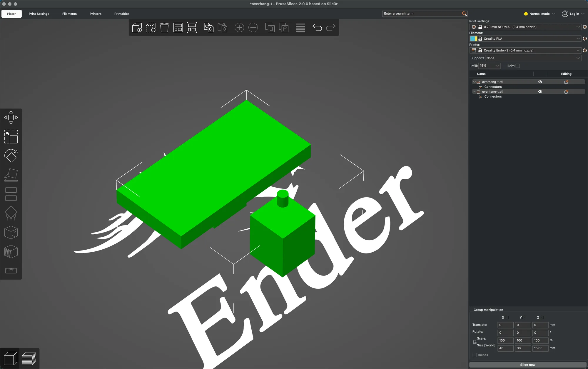588x369 pixels.
Task: Click the Arrange objects icon
Action: tap(178, 28)
